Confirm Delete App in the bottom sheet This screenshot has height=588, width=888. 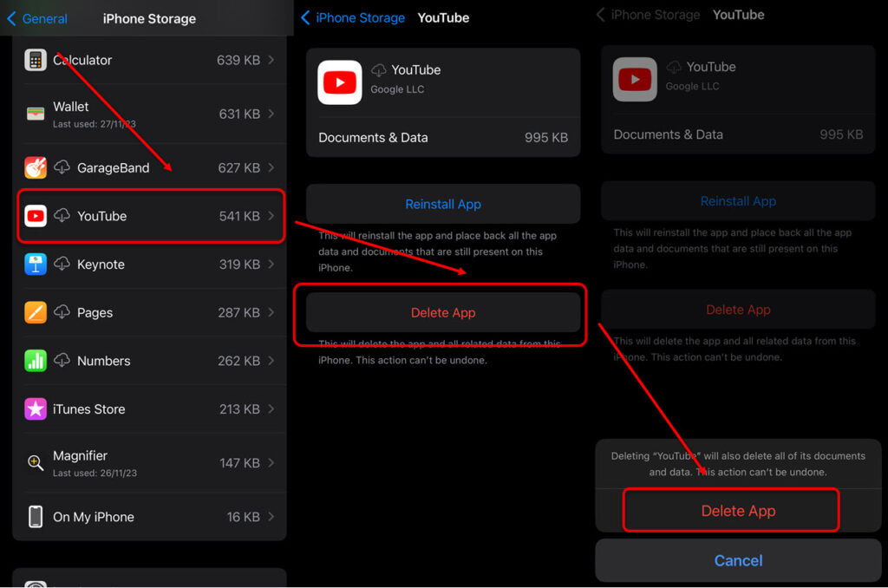(x=738, y=511)
